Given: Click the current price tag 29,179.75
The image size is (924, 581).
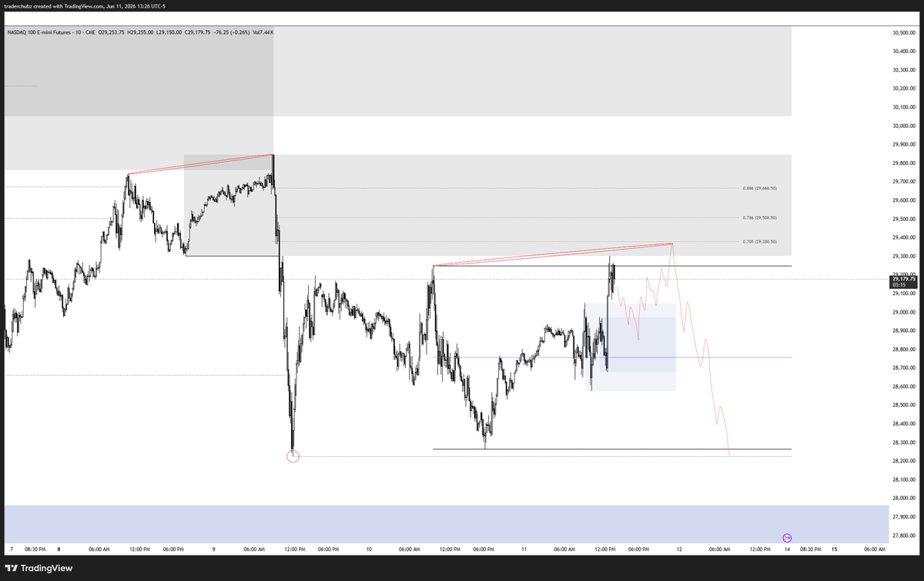Looking at the screenshot, I should click(905, 280).
